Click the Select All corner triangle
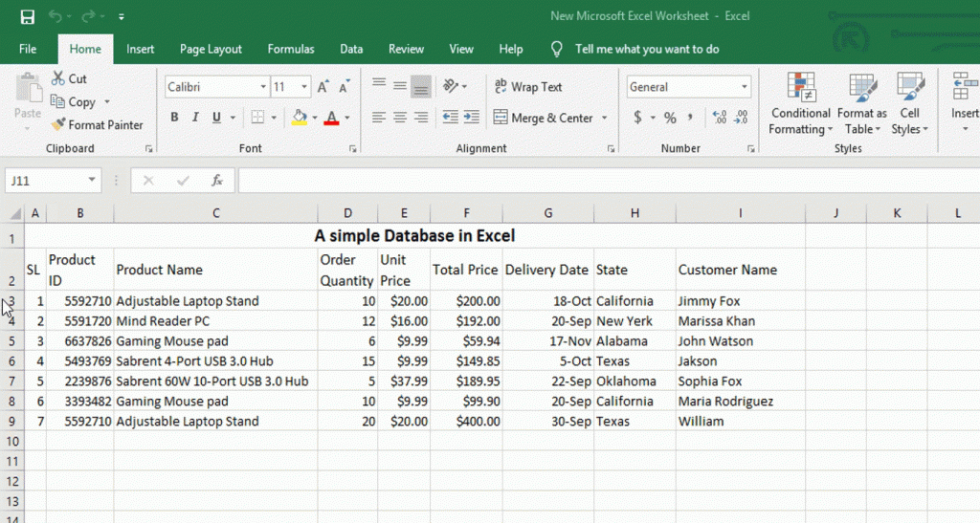The image size is (980, 523). tap(15, 213)
